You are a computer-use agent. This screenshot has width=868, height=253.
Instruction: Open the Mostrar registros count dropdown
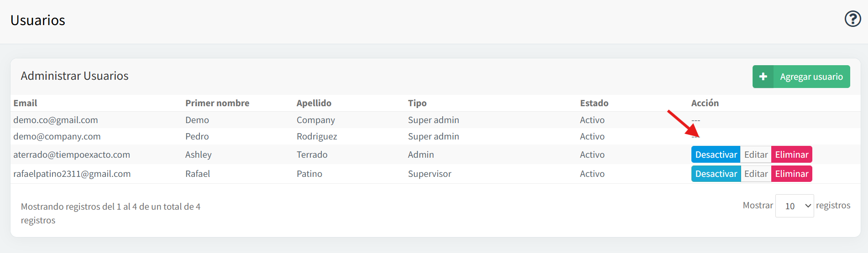[794, 206]
